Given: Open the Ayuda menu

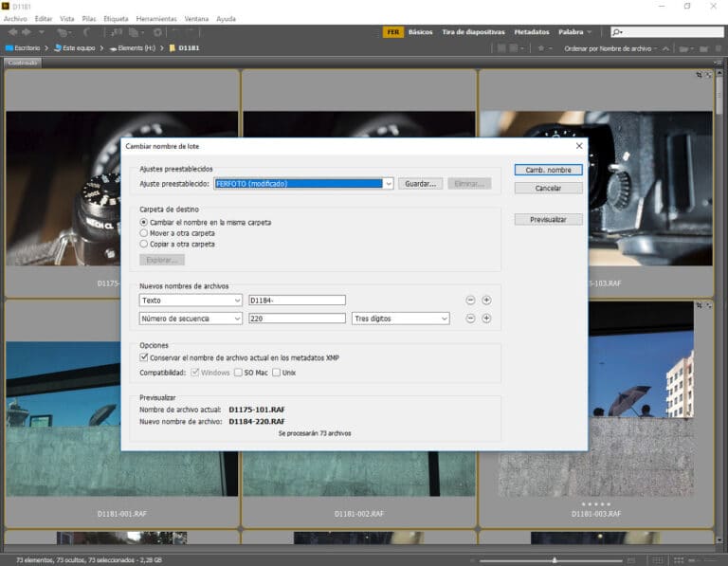Looking at the screenshot, I should (227, 19).
